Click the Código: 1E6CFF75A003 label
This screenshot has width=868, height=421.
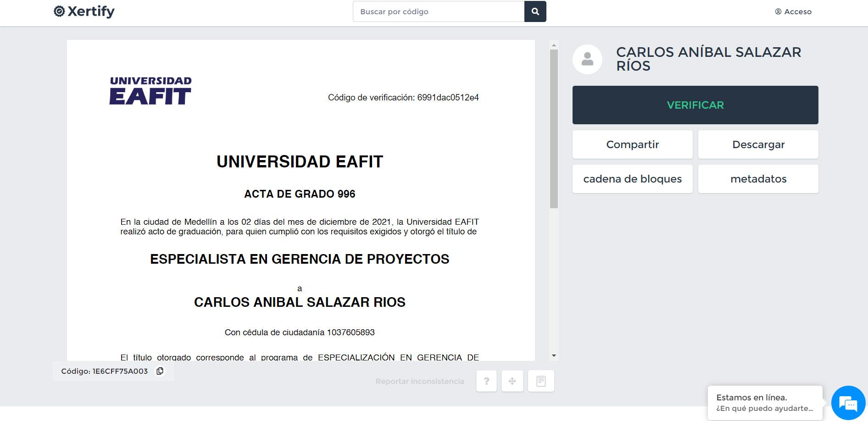click(x=105, y=371)
